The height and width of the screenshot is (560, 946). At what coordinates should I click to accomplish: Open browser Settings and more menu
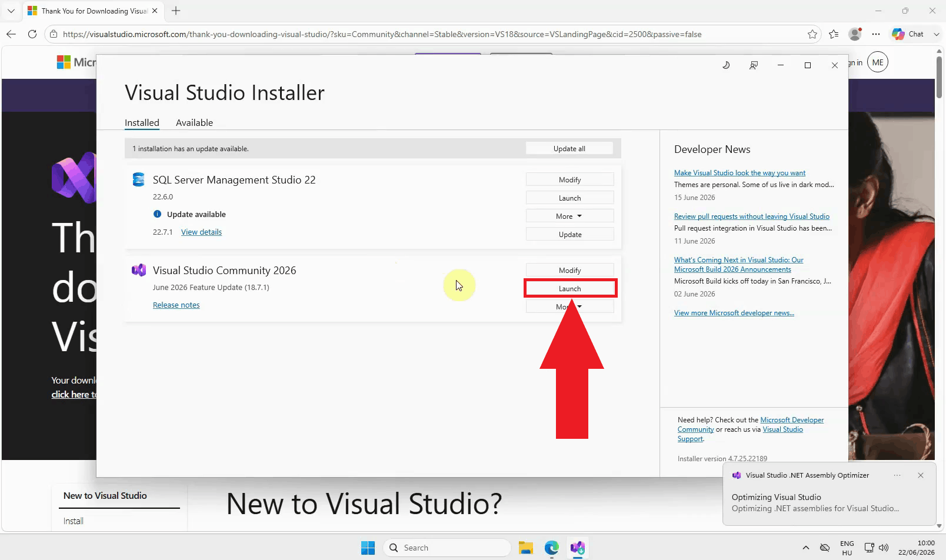(876, 34)
